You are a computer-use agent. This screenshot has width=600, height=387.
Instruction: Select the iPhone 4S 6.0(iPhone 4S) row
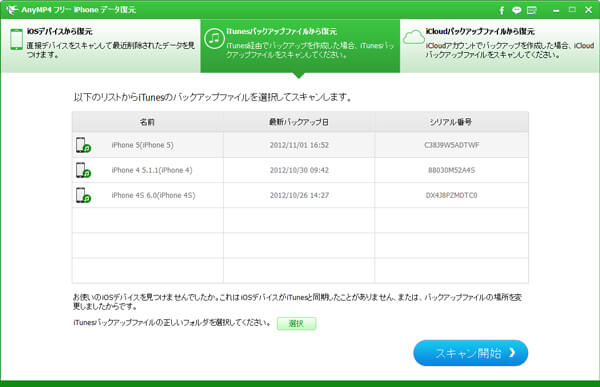click(x=300, y=195)
